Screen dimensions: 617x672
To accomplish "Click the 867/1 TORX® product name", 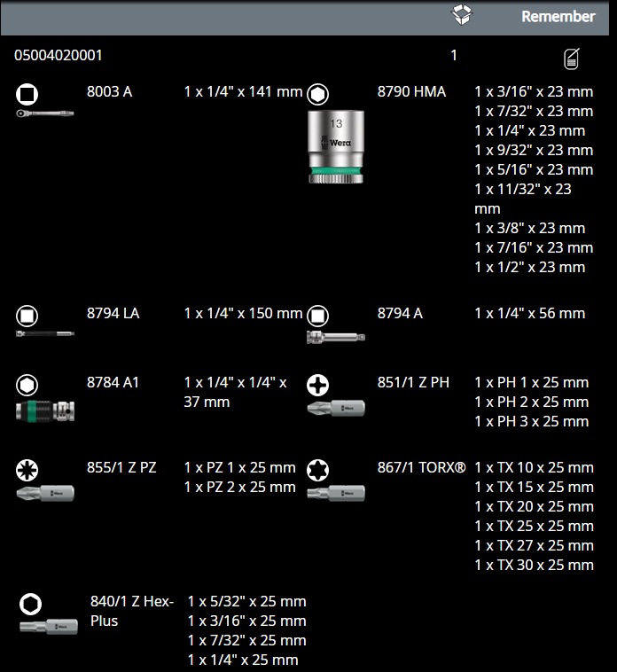I will pos(421,467).
